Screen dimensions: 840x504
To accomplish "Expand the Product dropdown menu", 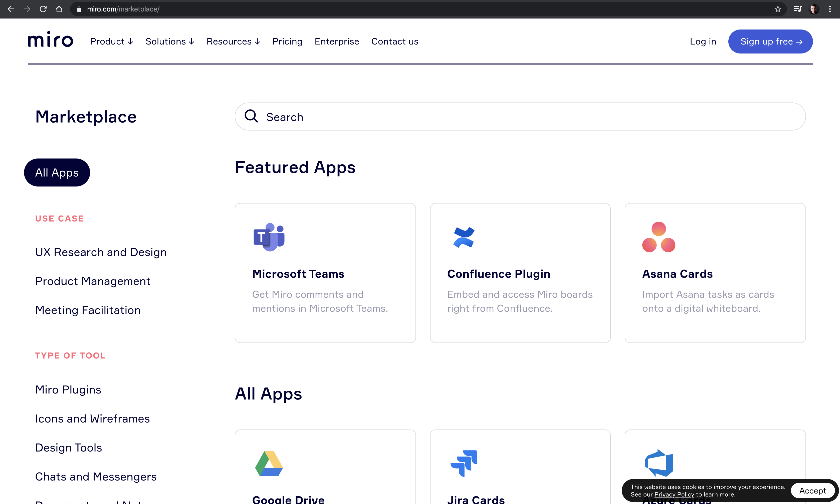I will point(111,41).
